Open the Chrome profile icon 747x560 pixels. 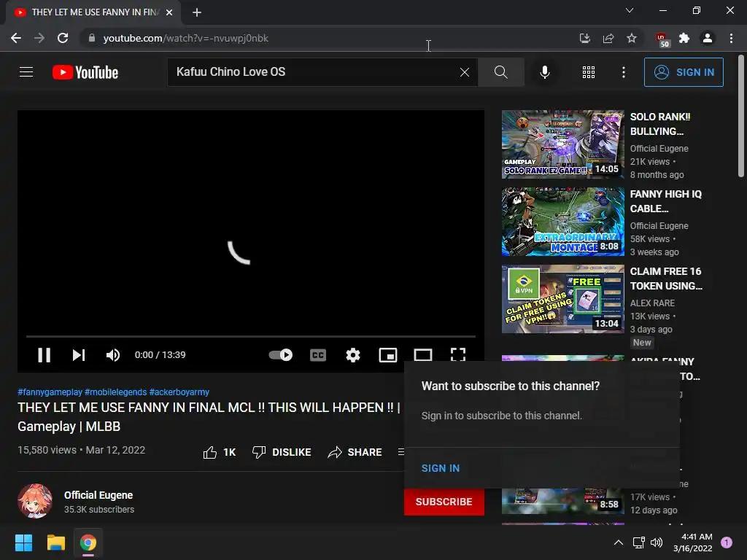[x=708, y=38]
